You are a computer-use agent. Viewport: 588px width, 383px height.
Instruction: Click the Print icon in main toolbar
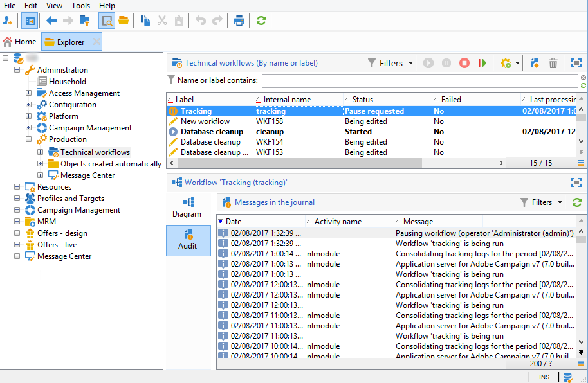coord(239,21)
